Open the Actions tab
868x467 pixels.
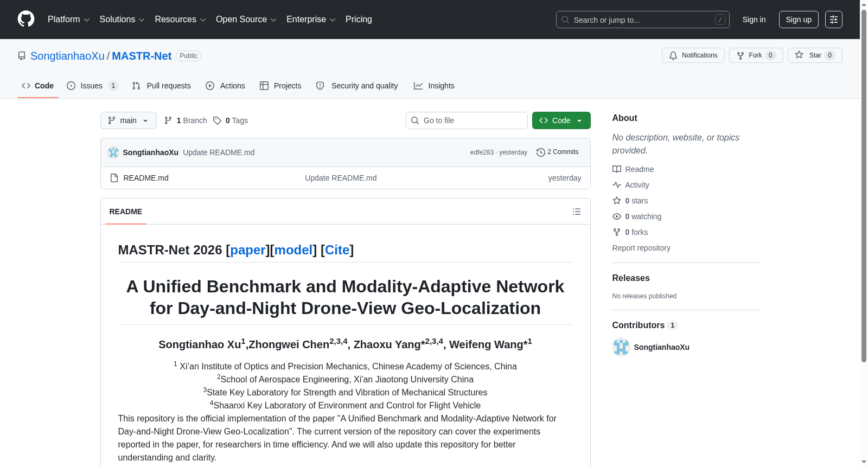pyautogui.click(x=226, y=86)
